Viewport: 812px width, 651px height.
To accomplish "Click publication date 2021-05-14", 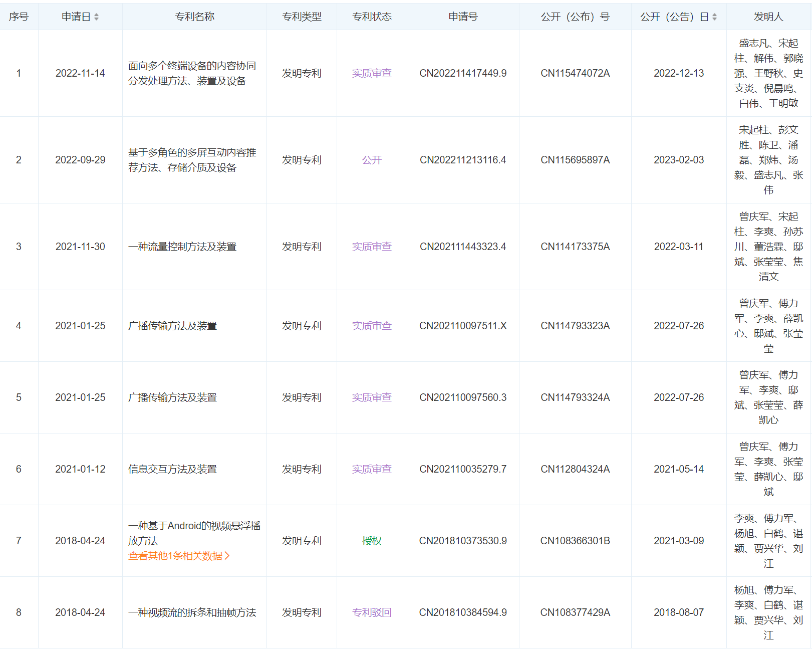I will point(679,469).
